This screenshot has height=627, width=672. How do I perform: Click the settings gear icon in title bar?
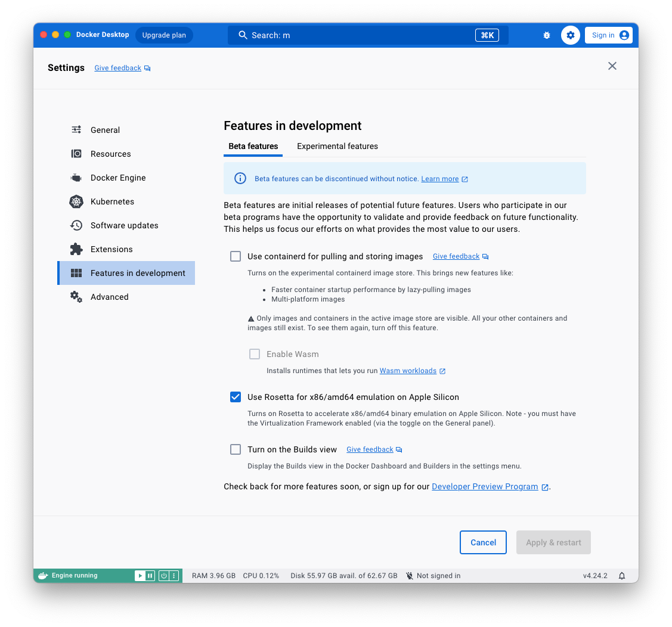pyautogui.click(x=571, y=35)
